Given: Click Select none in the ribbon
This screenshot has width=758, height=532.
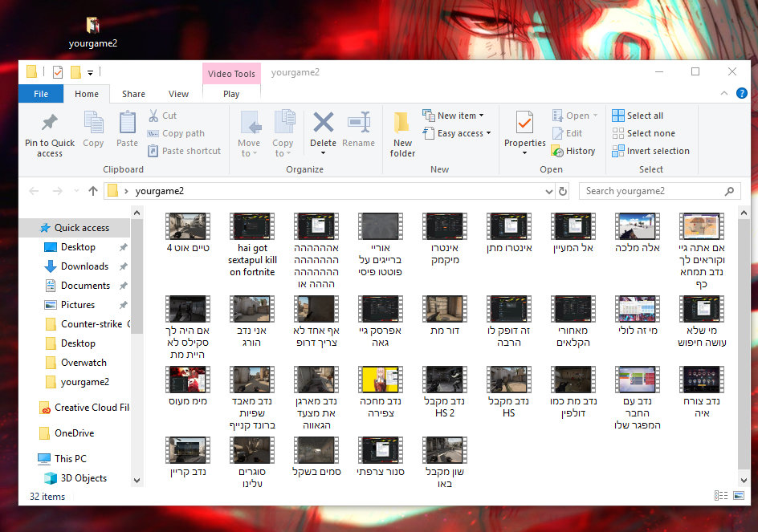Looking at the screenshot, I should click(643, 133).
